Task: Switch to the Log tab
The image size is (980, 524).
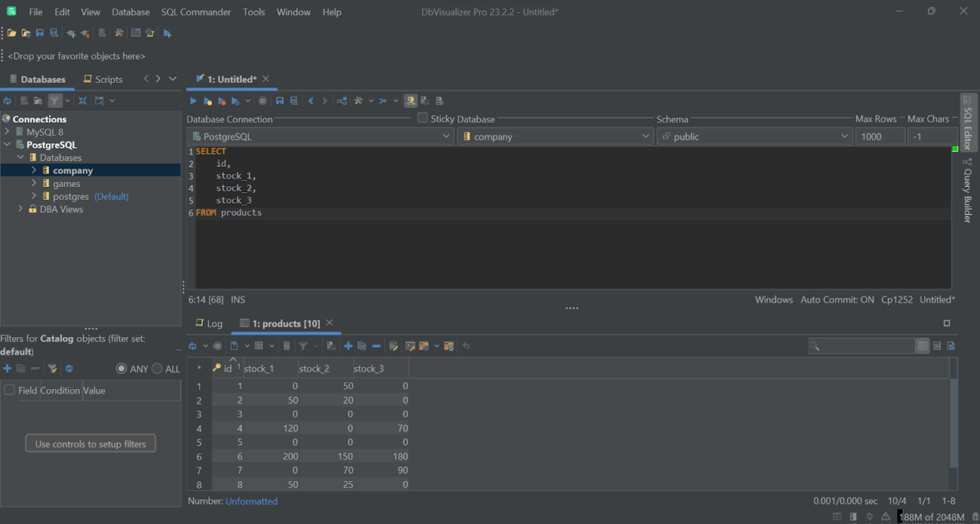Action: point(209,323)
